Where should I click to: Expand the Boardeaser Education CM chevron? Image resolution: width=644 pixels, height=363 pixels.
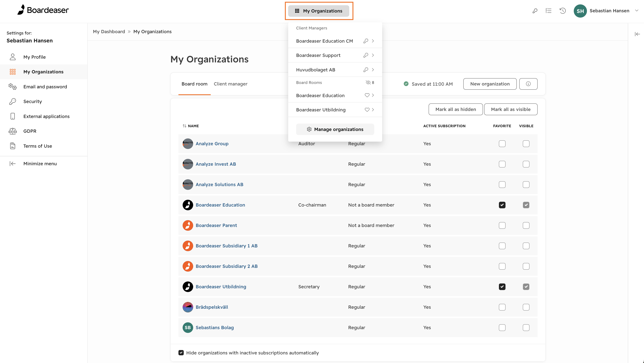tap(373, 41)
